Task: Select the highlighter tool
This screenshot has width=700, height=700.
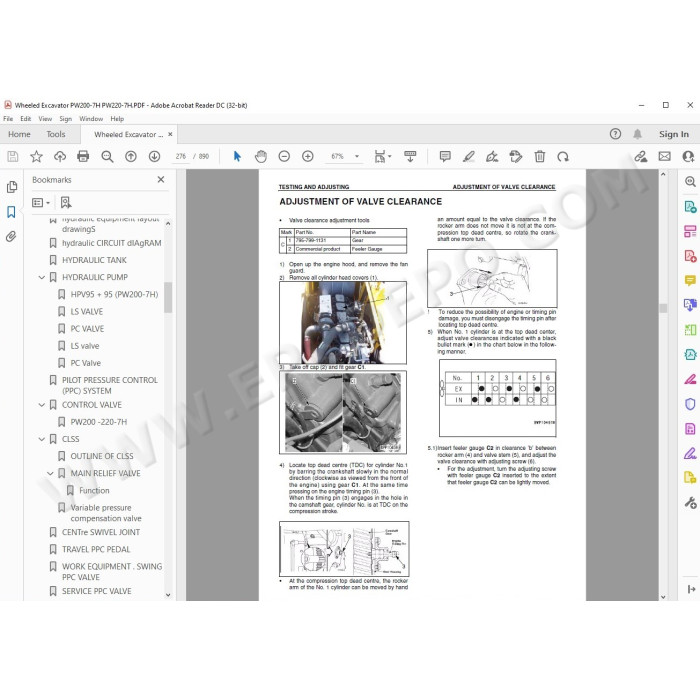Action: (x=468, y=156)
